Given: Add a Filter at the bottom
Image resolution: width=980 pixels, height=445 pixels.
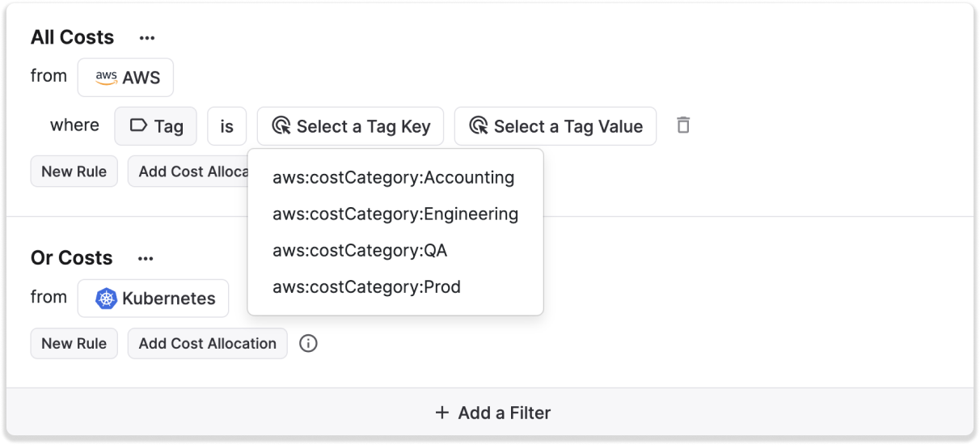Looking at the screenshot, I should 492,413.
